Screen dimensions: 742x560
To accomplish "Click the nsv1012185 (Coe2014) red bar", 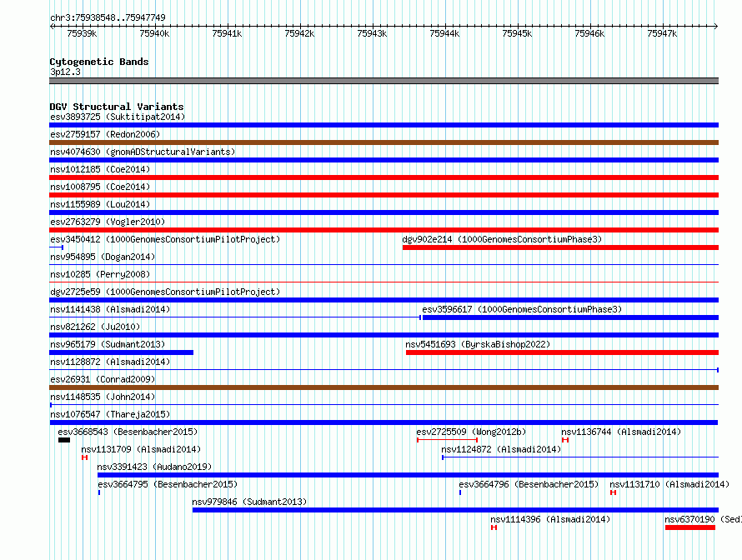I will coord(384,177).
